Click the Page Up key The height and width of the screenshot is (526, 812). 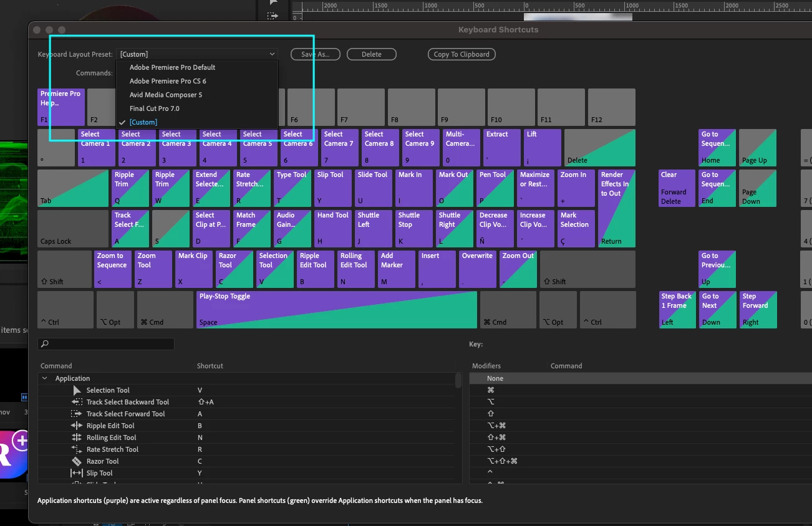[758, 148]
